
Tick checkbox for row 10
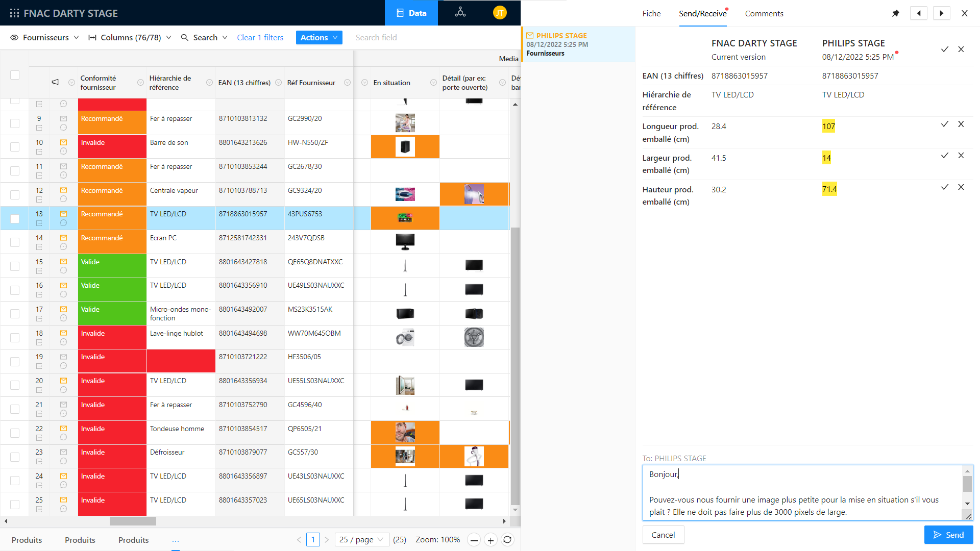[15, 147]
